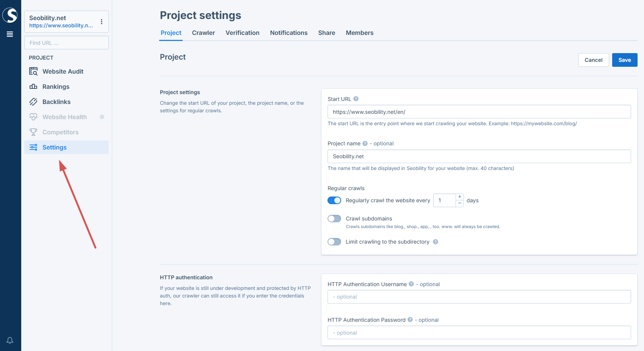Toggle regular crawl of the website
The height and width of the screenshot is (351, 644).
point(334,200)
